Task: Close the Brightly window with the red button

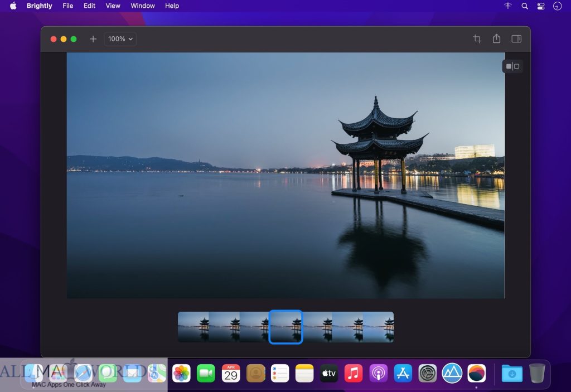Action: [x=54, y=39]
